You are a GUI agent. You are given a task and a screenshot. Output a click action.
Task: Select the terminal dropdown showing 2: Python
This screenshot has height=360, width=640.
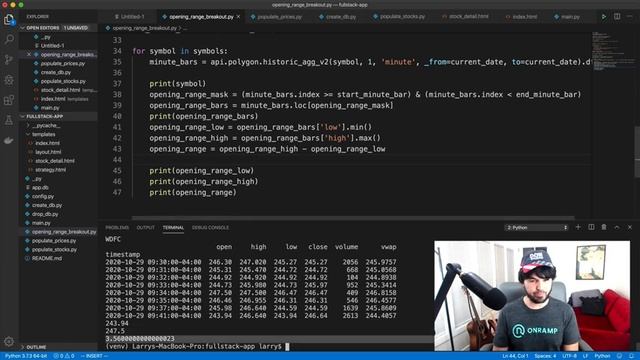tap(536, 227)
